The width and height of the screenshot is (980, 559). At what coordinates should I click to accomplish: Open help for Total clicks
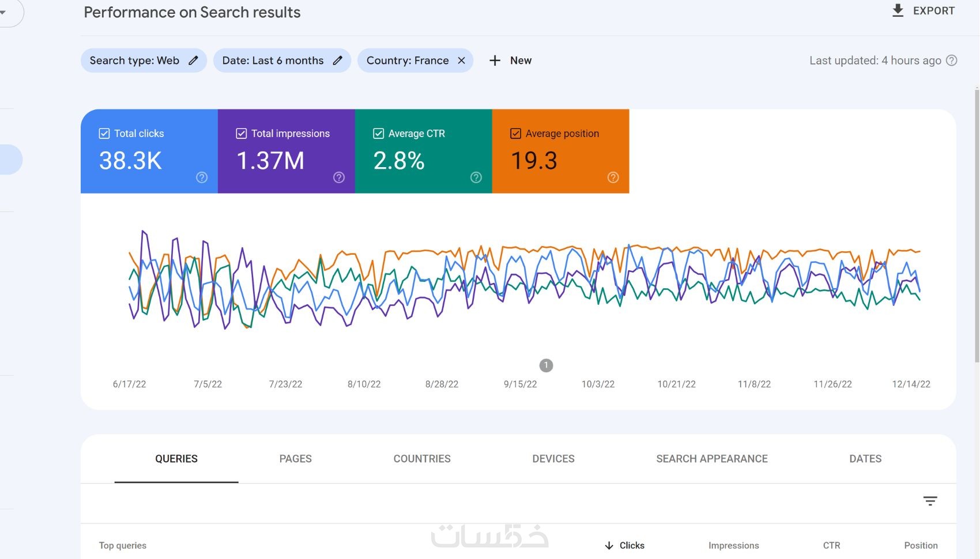pos(202,177)
